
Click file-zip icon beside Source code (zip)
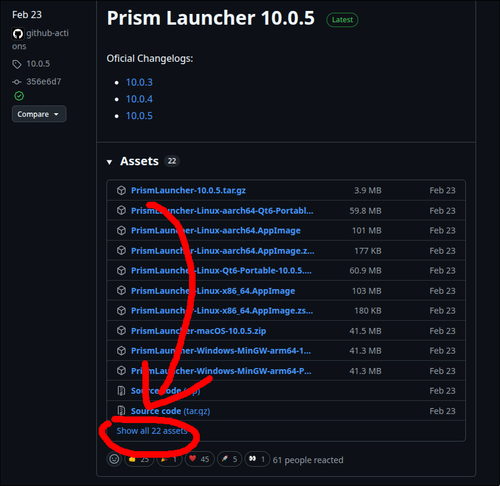pos(121,391)
